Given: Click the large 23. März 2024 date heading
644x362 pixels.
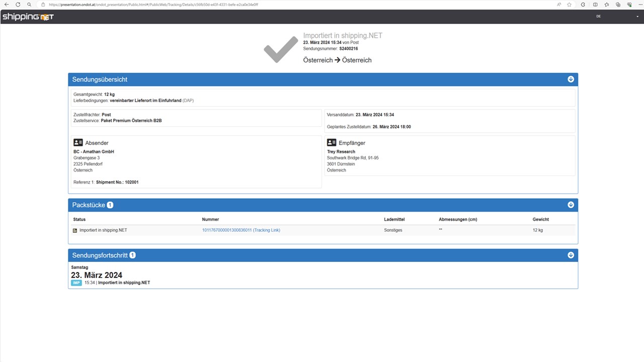Looking at the screenshot, I should [97, 275].
